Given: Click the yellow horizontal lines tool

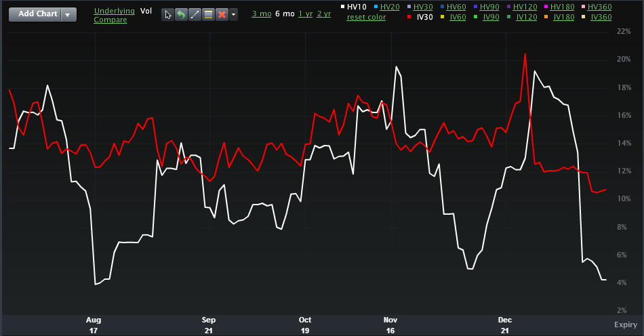Looking at the screenshot, I should 208,14.
